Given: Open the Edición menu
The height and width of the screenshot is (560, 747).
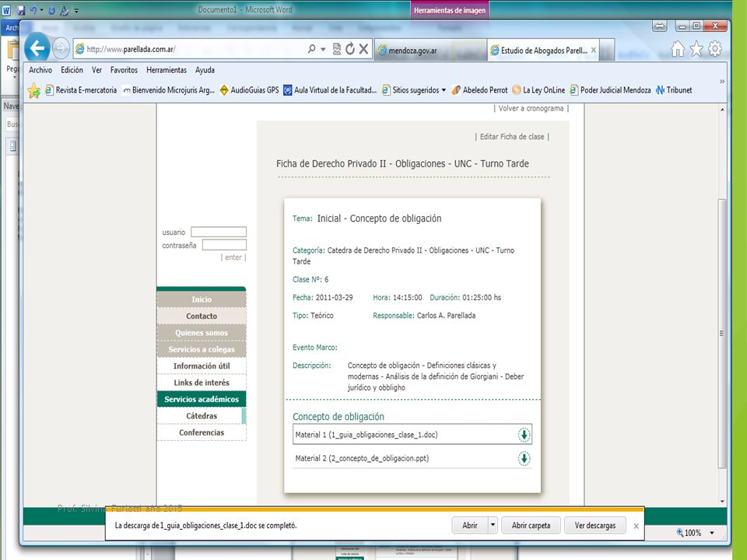Looking at the screenshot, I should (x=72, y=70).
